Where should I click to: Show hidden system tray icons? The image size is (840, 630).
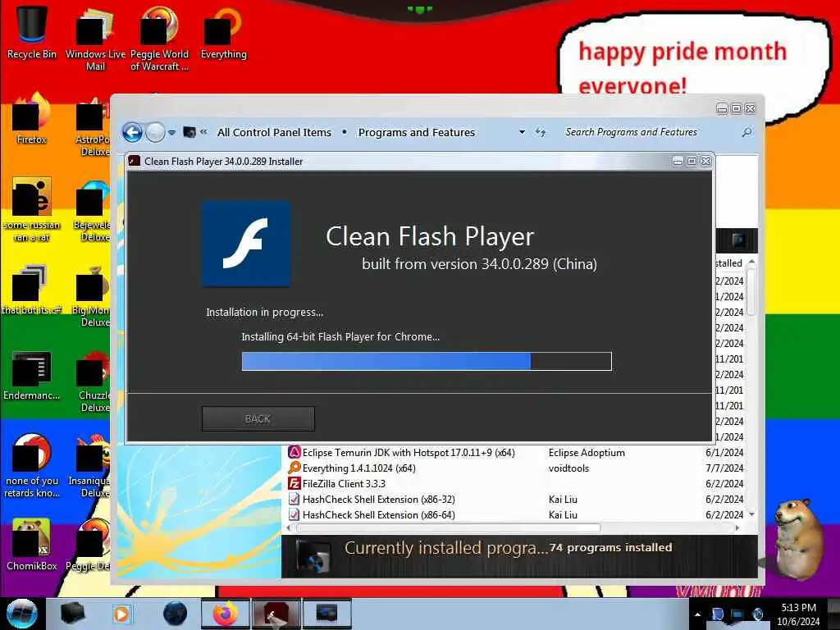697,614
